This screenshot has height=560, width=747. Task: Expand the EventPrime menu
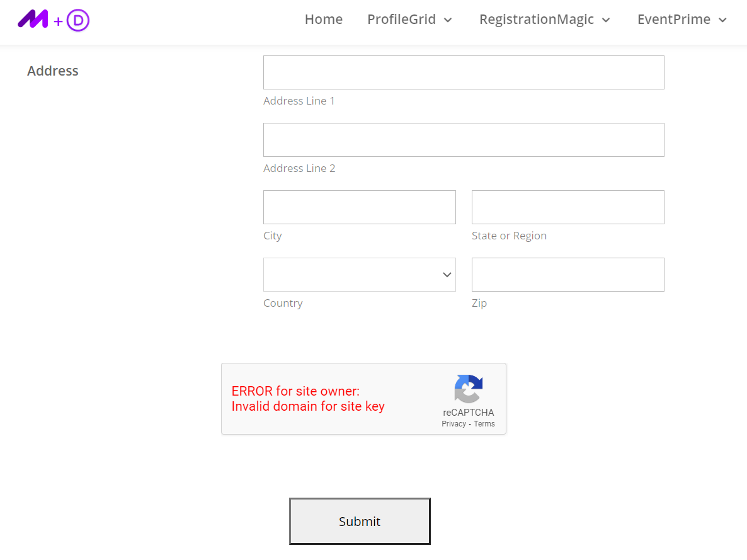pos(682,20)
